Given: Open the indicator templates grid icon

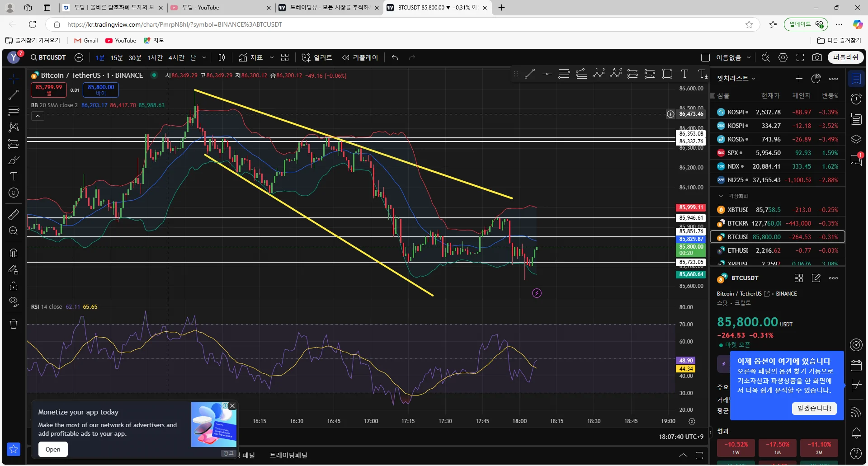Looking at the screenshot, I should (285, 57).
